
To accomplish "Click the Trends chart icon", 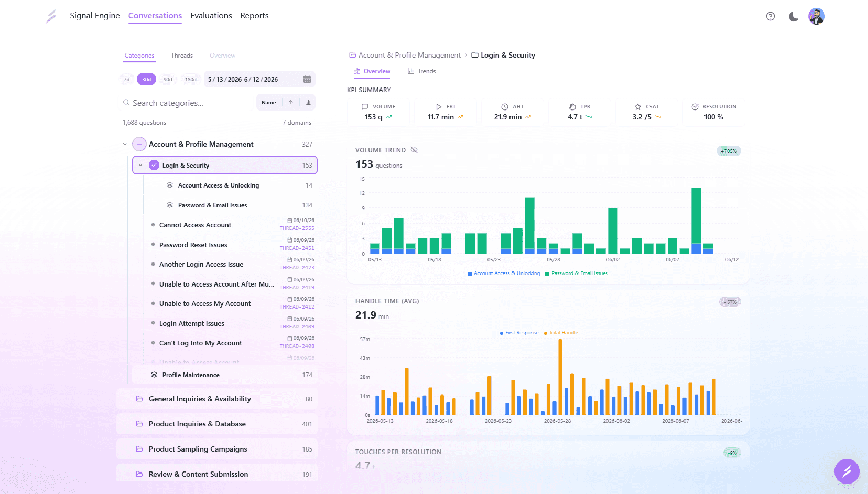I will click(411, 71).
